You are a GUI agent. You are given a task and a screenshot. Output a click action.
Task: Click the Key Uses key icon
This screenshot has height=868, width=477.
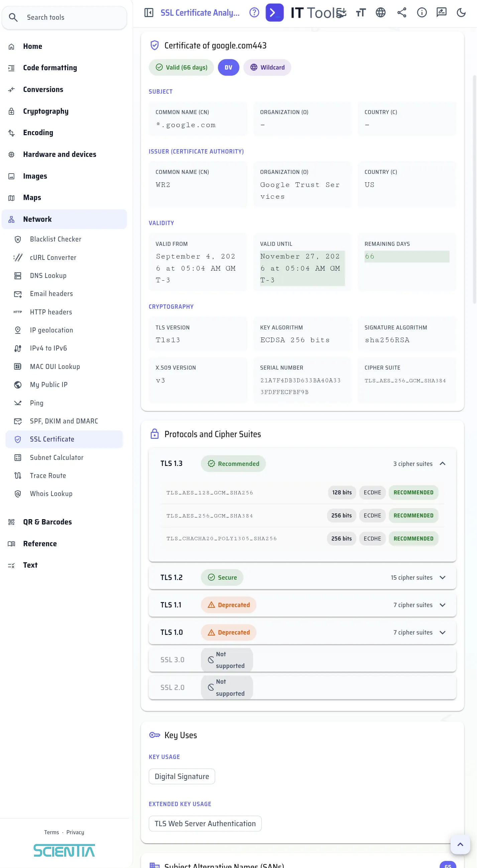click(154, 736)
